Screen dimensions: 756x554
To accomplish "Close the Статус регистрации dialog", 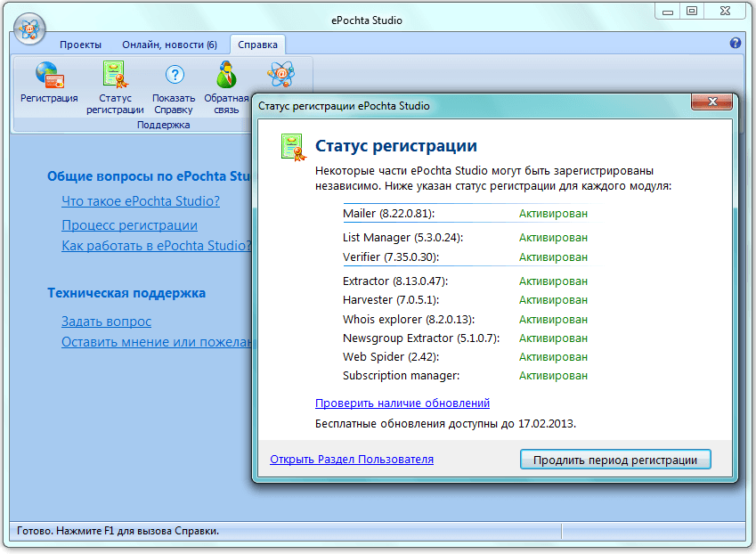I will click(x=712, y=102).
